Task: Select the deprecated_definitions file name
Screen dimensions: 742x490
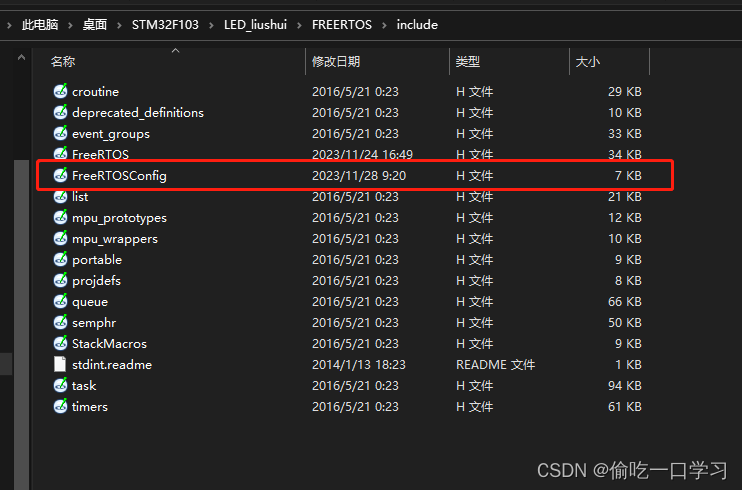Action: tap(138, 113)
